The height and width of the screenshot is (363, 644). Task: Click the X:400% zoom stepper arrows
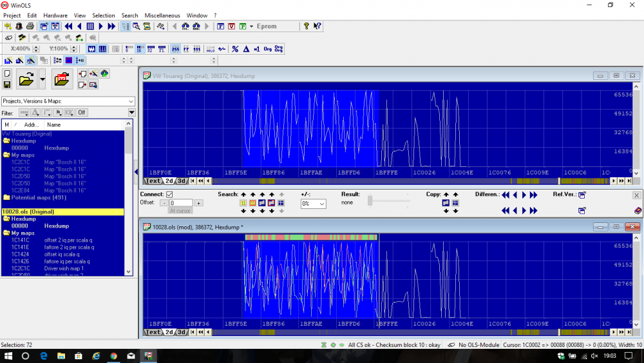[x=35, y=49]
